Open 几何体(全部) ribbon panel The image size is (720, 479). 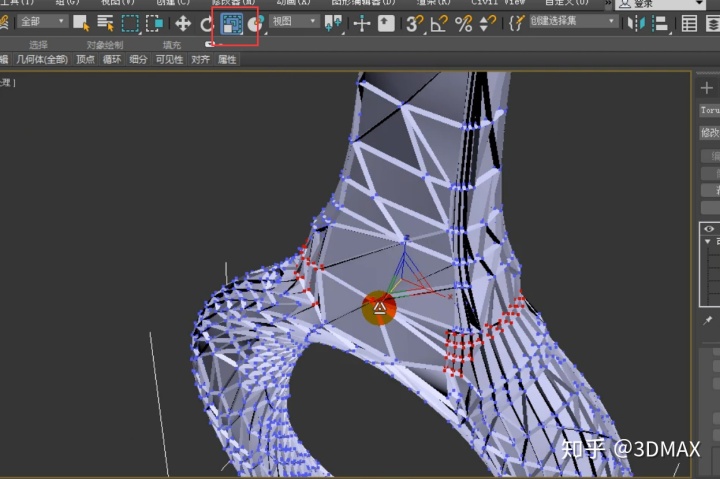pos(42,60)
